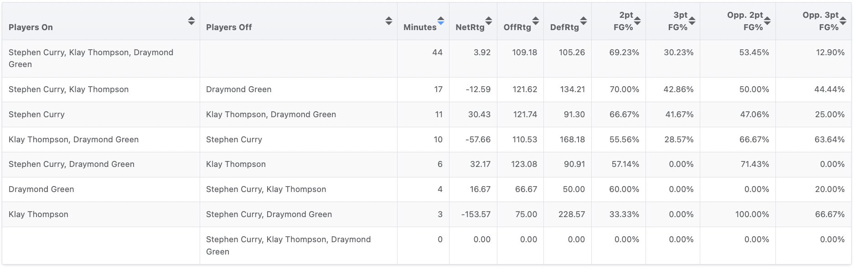
Task: Click Stephen Curry, Draymond Green in Players Off
Action: click(269, 214)
